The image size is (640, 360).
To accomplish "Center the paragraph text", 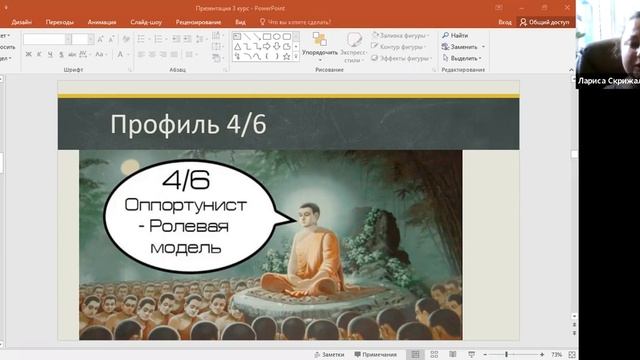I will point(152,54).
